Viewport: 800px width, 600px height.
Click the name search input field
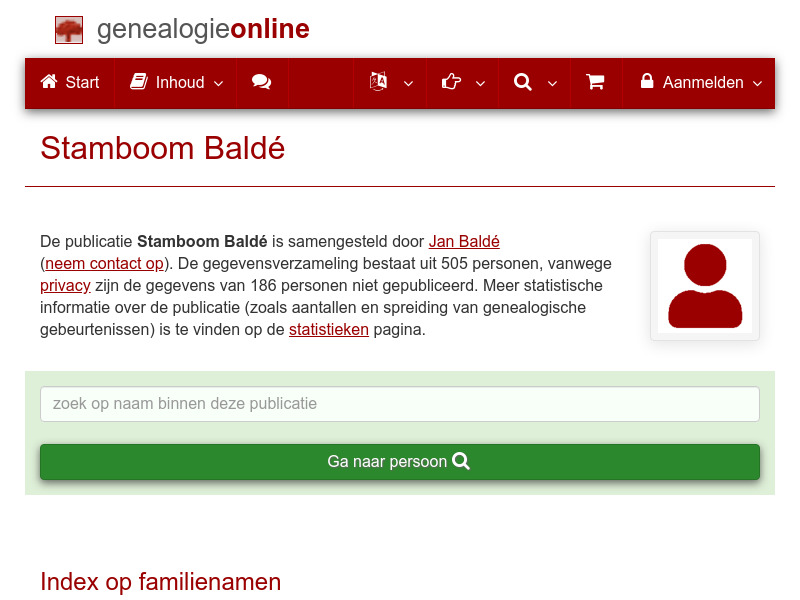tap(400, 404)
